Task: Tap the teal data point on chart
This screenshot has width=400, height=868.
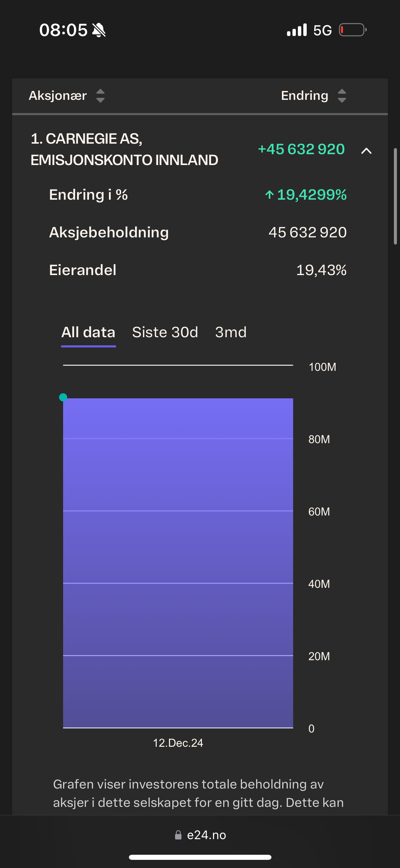Action: coord(63,397)
